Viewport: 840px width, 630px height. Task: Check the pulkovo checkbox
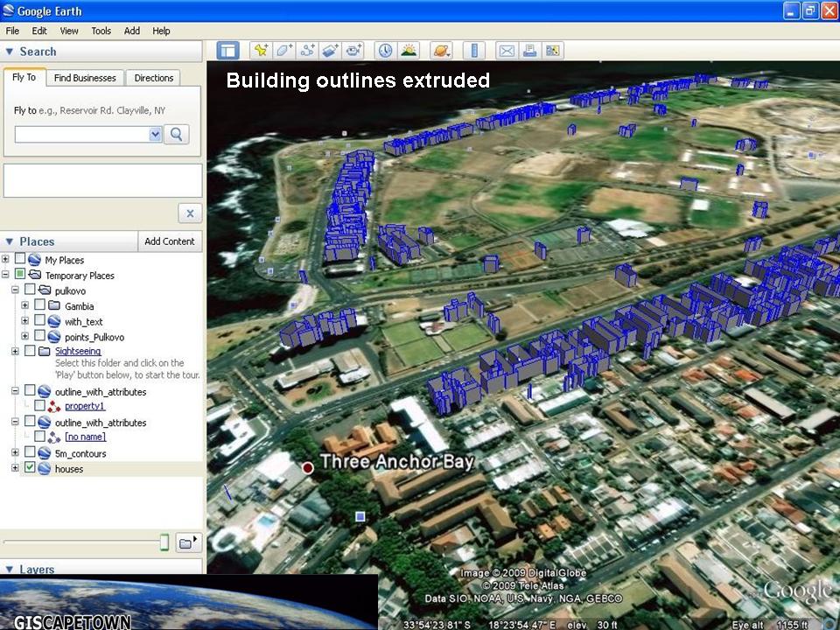pos(30,290)
